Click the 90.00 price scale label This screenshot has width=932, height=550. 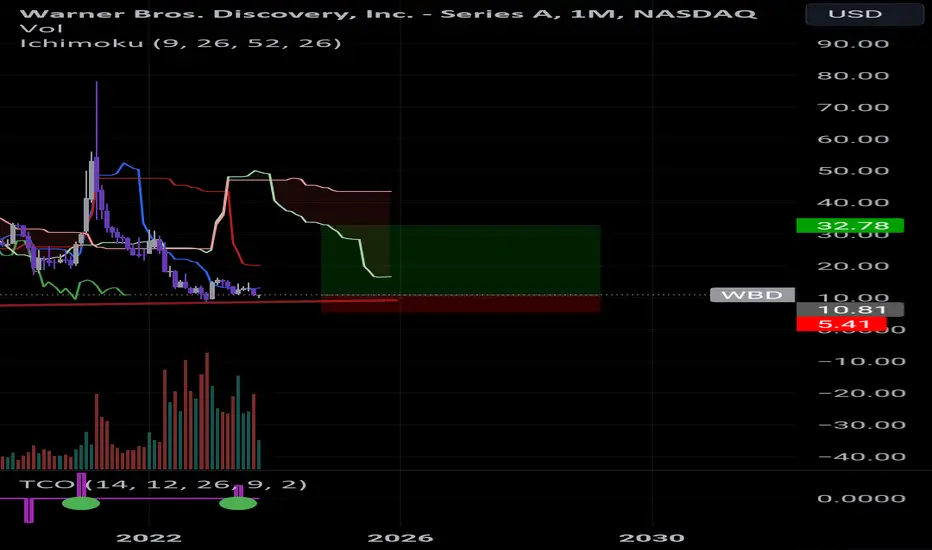tap(853, 44)
